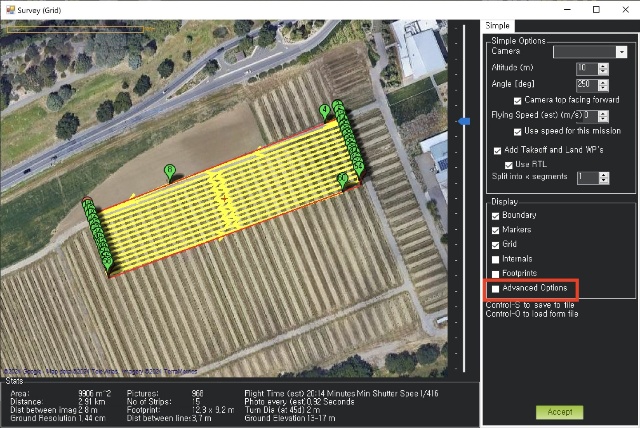This screenshot has width=640, height=428.
Task: Decrease the Angle value with the down arrow
Action: pos(603,88)
